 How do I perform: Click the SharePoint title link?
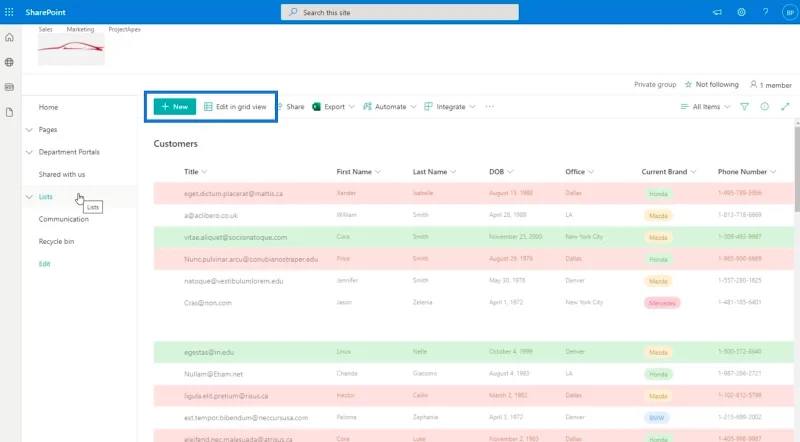point(45,12)
